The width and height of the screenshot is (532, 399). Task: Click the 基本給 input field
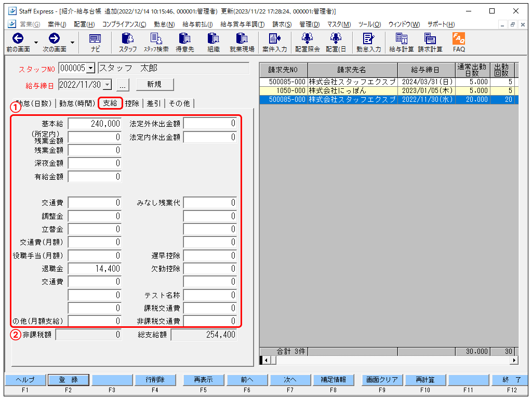click(95, 124)
